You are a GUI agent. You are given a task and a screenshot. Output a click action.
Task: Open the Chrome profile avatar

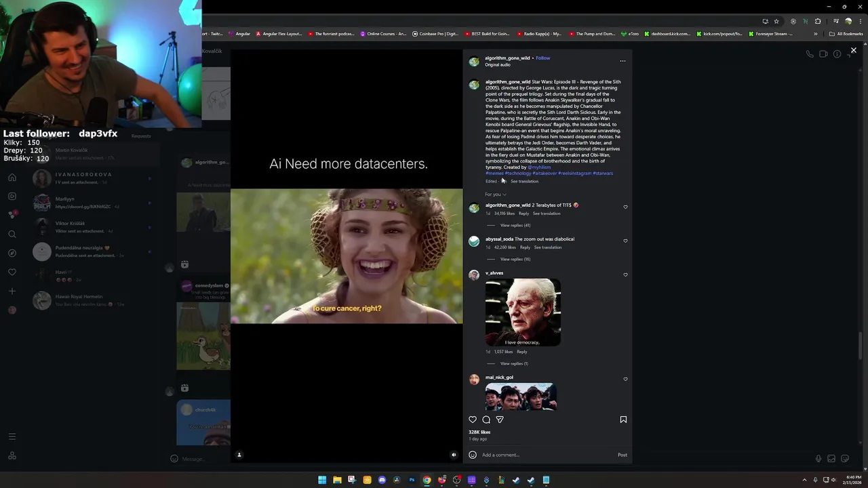pyautogui.click(x=848, y=21)
